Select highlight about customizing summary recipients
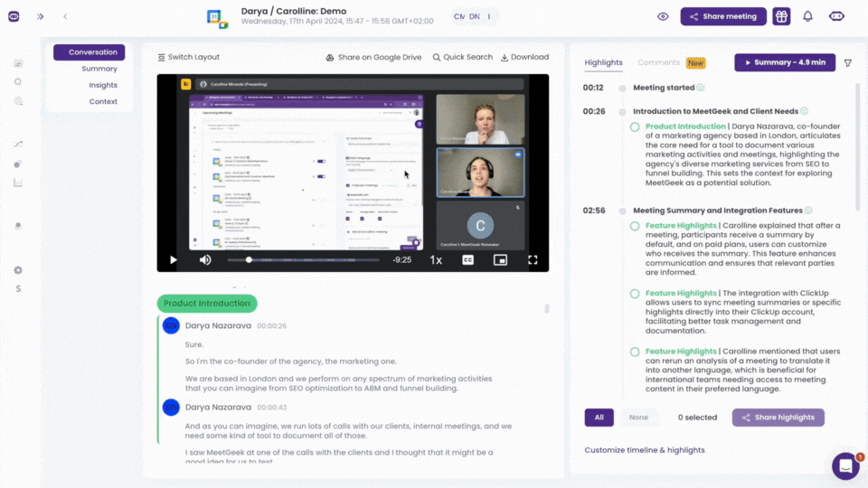868x488 pixels. click(x=635, y=226)
